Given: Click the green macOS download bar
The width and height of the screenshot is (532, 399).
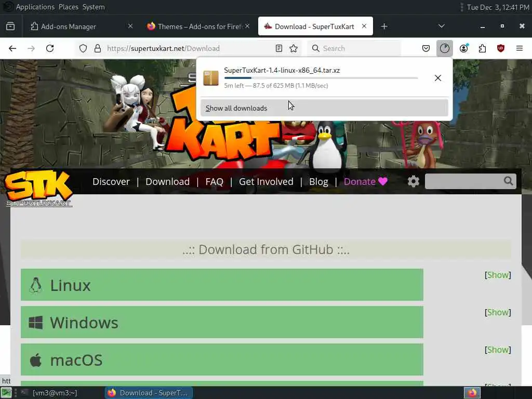Looking at the screenshot, I should click(x=222, y=360).
